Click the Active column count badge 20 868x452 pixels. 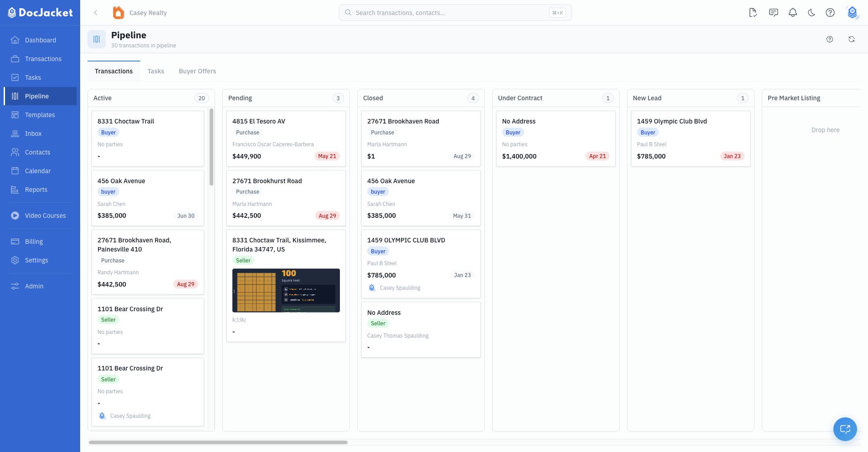click(x=201, y=98)
